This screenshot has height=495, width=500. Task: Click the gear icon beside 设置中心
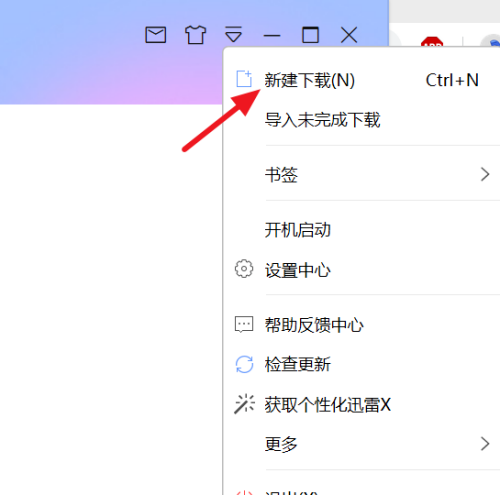point(244,269)
